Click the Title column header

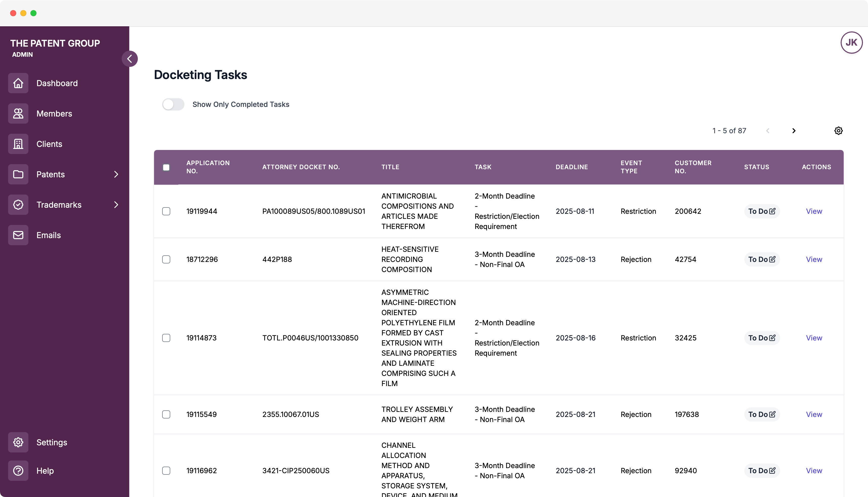pos(390,167)
